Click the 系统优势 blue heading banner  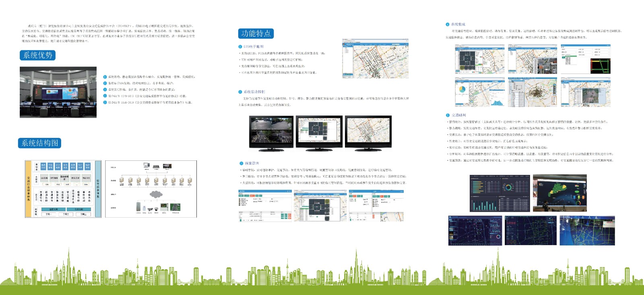pyautogui.click(x=37, y=55)
